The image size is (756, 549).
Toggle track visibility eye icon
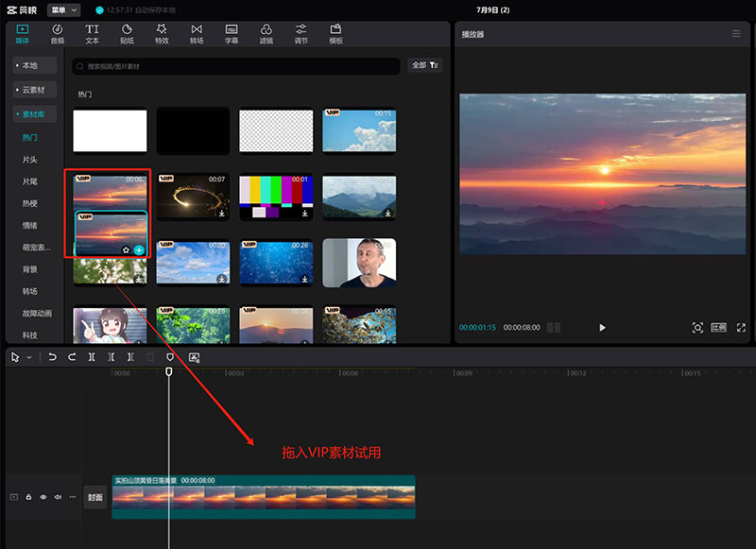click(x=43, y=496)
